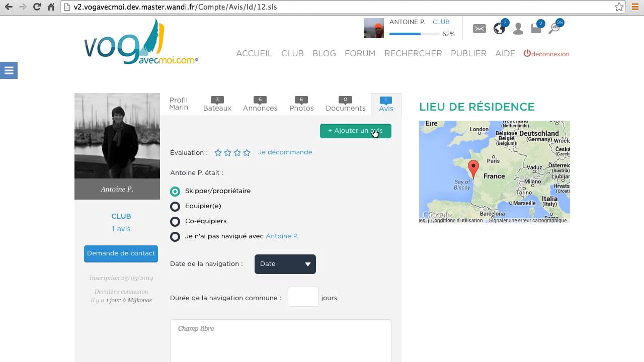Click the '1 avis' link in sidebar

(x=121, y=229)
